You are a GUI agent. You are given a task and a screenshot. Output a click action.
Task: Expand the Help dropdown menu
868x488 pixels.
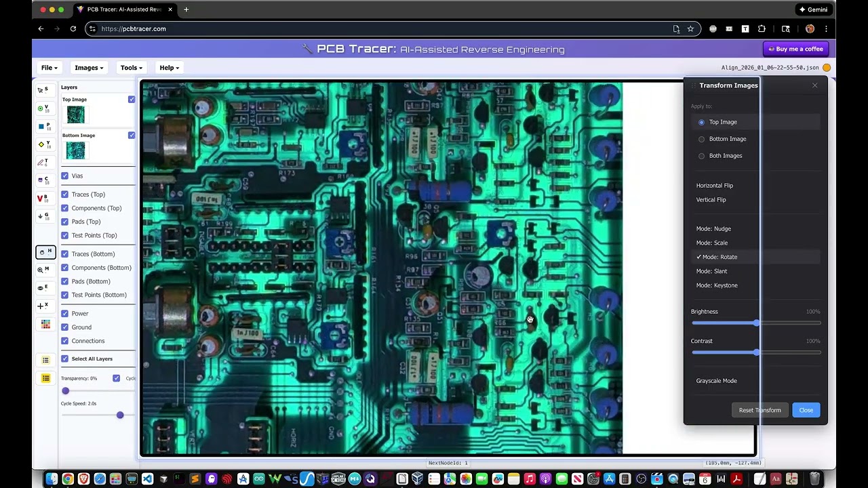tap(169, 68)
